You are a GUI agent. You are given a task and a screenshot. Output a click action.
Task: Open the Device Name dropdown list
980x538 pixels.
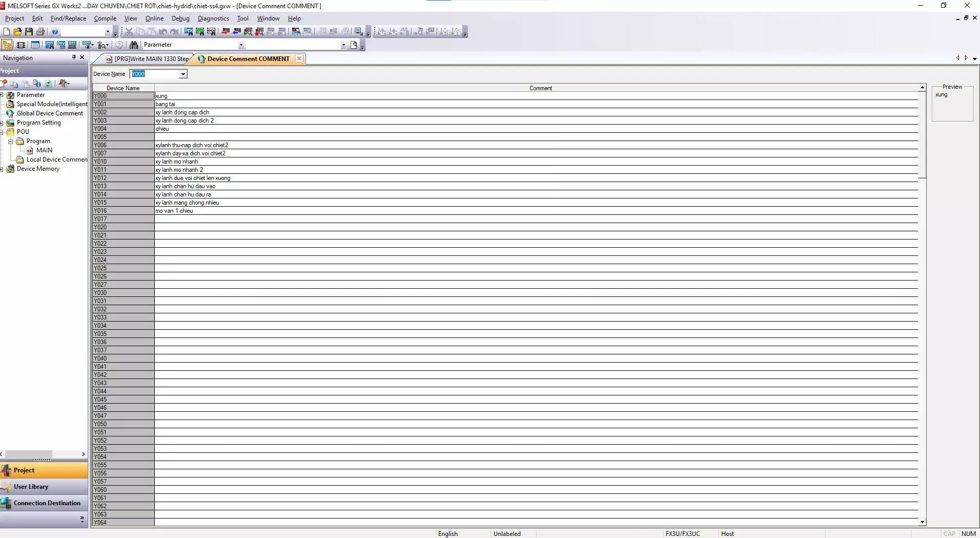click(x=183, y=74)
